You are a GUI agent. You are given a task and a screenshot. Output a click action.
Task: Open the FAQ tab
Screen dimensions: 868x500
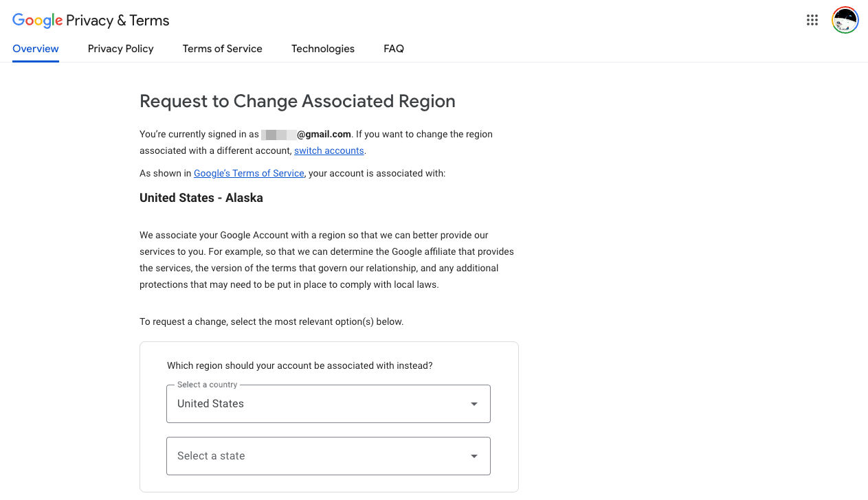pyautogui.click(x=394, y=49)
